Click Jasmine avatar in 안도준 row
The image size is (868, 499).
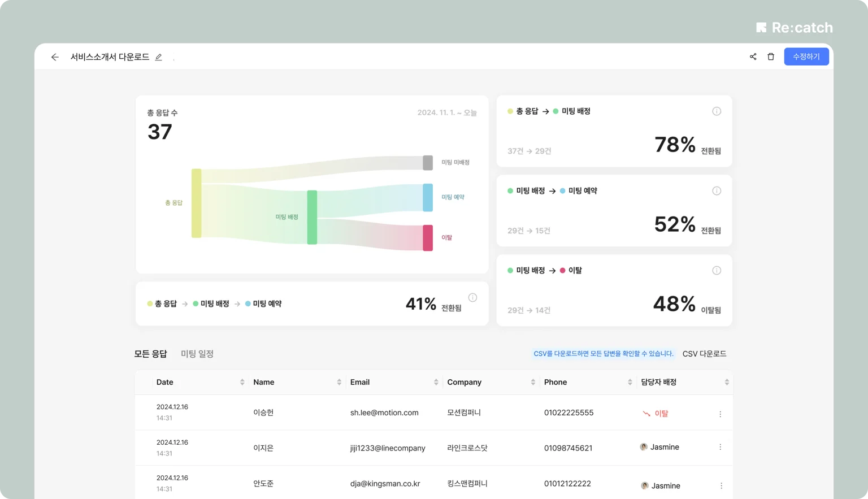pyautogui.click(x=645, y=486)
